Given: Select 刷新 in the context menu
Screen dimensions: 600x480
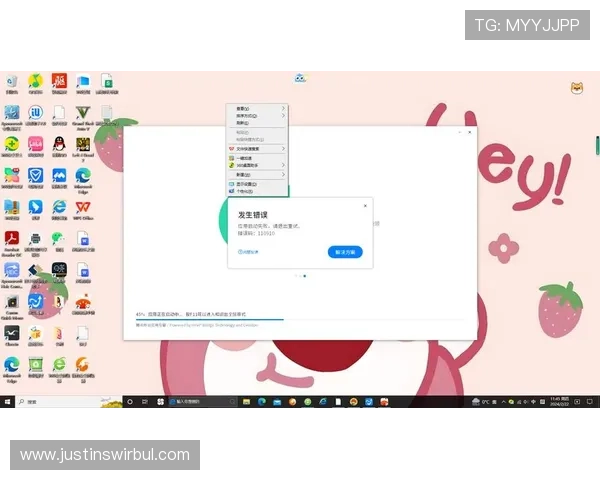Looking at the screenshot, I should pyautogui.click(x=243, y=123).
